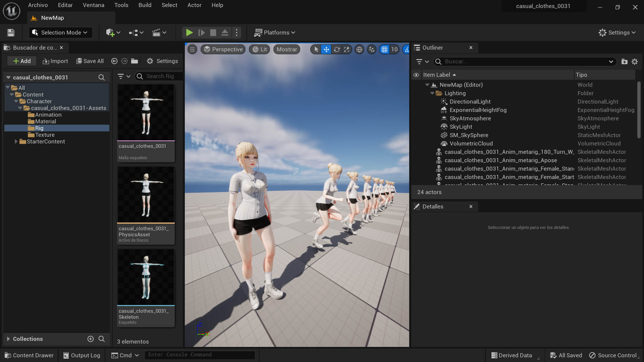Create new folder in Outliner
The width and height of the screenshot is (644, 362).
click(x=624, y=62)
